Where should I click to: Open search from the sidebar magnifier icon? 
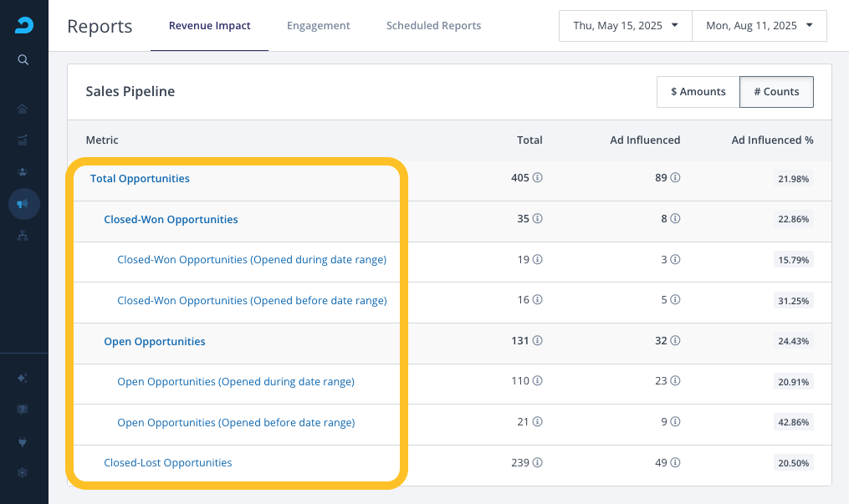click(x=23, y=59)
